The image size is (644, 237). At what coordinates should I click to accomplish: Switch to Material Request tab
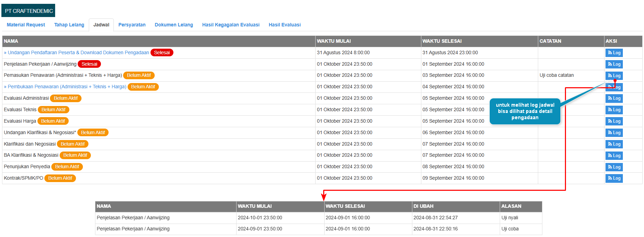[26, 25]
